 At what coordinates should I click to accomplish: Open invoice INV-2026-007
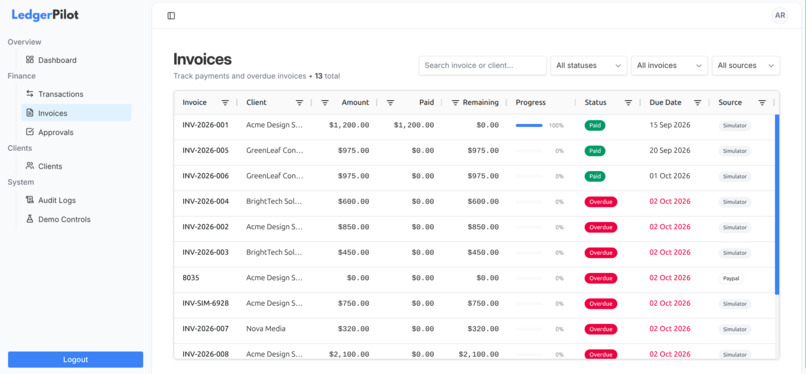206,328
